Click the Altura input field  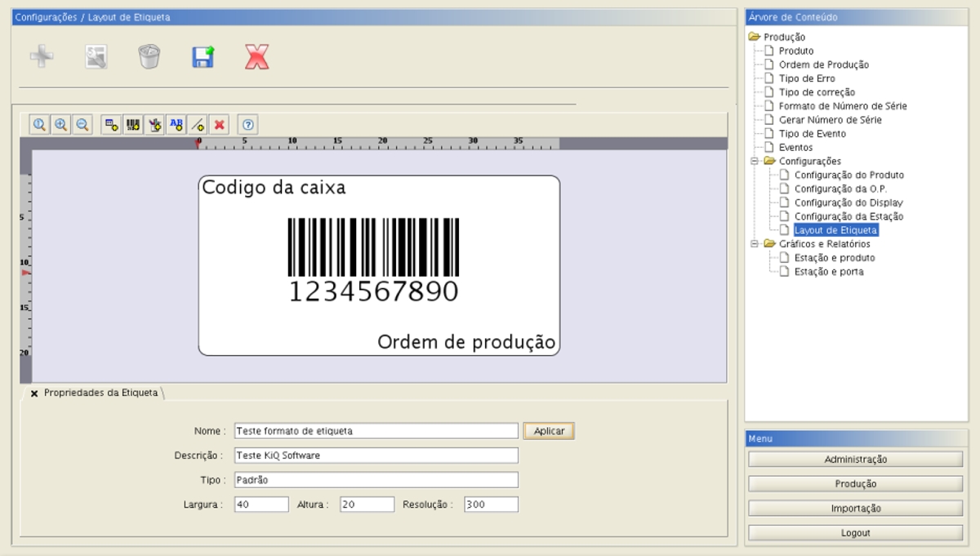coord(367,505)
